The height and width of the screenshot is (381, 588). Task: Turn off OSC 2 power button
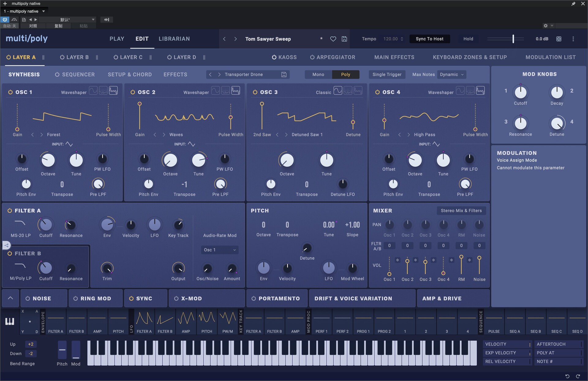133,92
